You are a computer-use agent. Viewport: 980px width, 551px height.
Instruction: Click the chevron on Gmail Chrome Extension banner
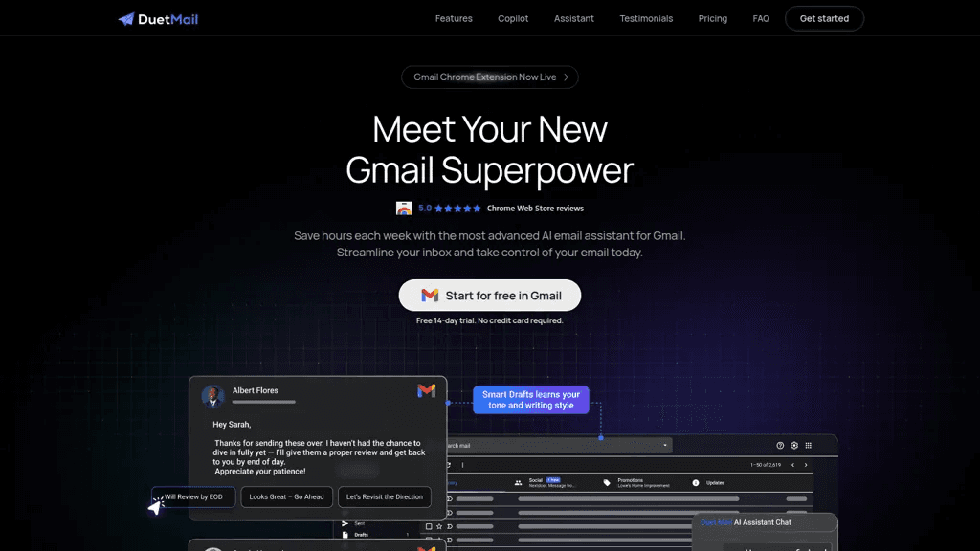pyautogui.click(x=567, y=77)
